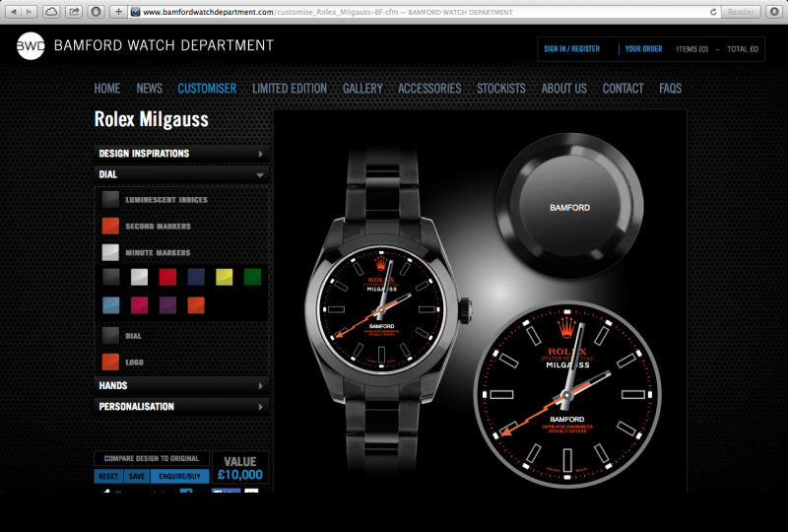Click the Items [0] cart text
788x532 pixels.
pos(692,49)
